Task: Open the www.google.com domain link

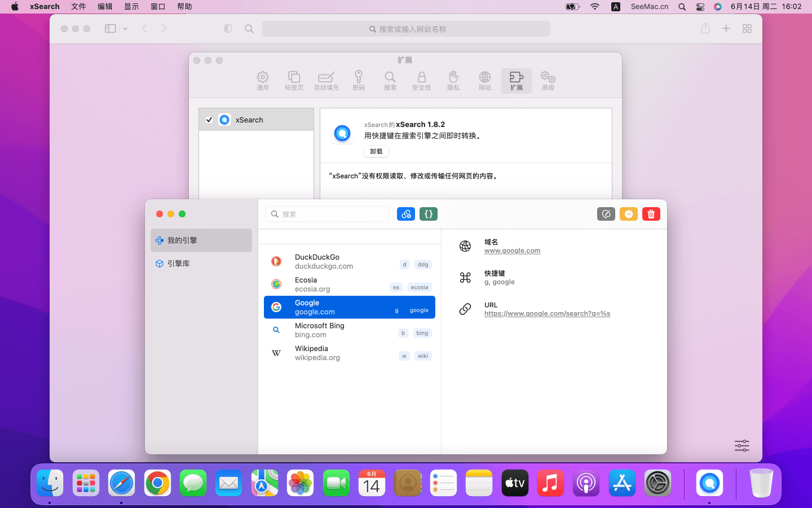Action: click(512, 251)
